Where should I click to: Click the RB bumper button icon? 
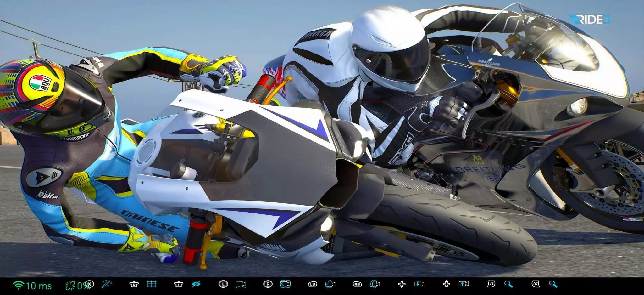coord(357,284)
